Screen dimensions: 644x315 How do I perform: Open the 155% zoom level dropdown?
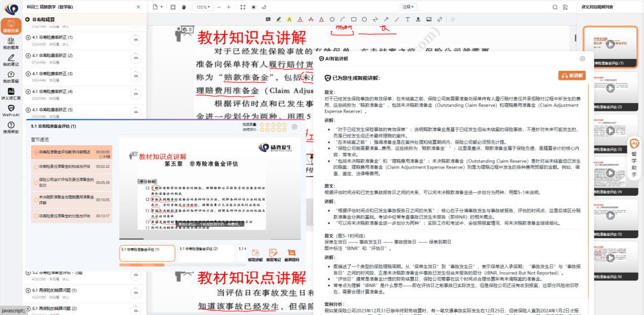[x=205, y=7]
